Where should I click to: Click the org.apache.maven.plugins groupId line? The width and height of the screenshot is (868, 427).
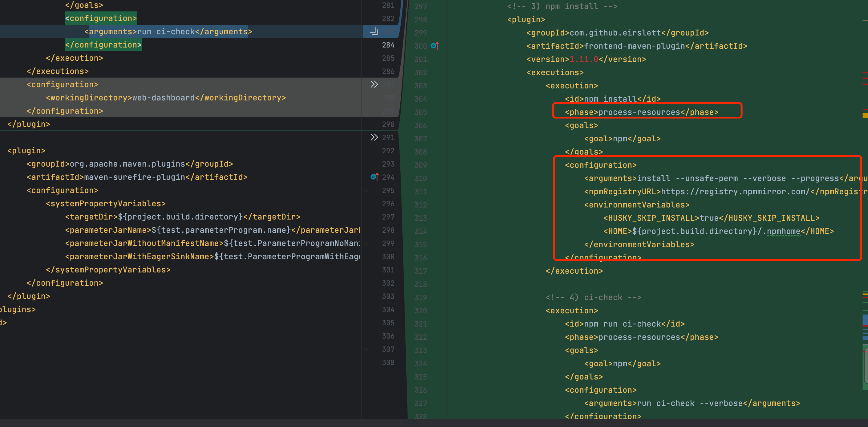point(130,164)
